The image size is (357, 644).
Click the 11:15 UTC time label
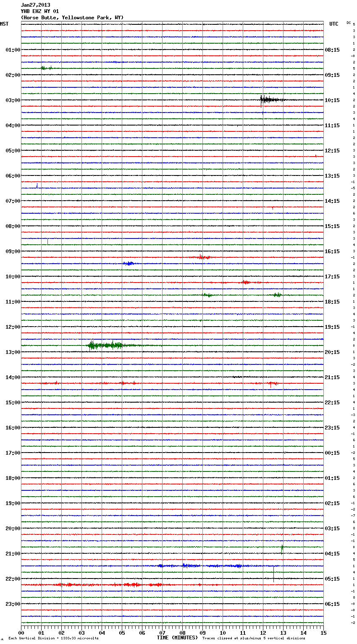(x=332, y=126)
